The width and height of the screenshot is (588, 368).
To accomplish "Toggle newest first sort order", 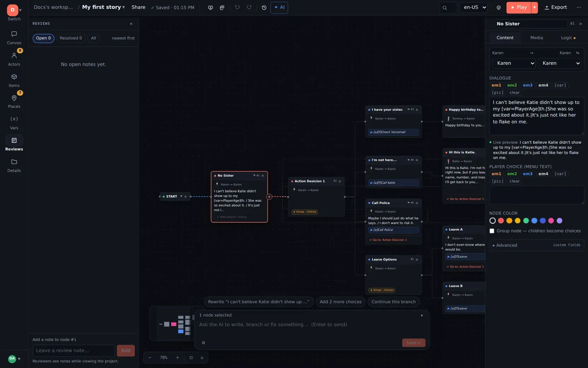I will [123, 38].
